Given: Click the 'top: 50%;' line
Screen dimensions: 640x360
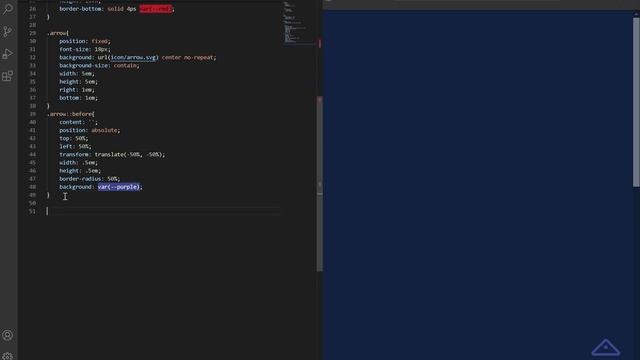Looking at the screenshot, I should coord(73,138).
